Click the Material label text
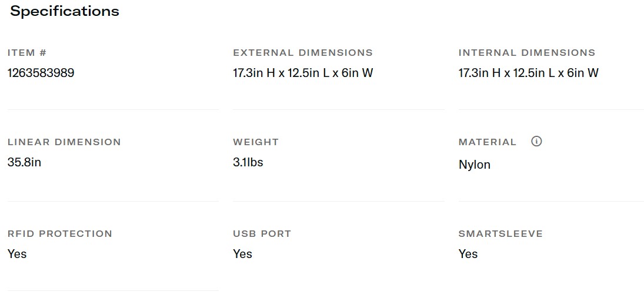 click(488, 142)
